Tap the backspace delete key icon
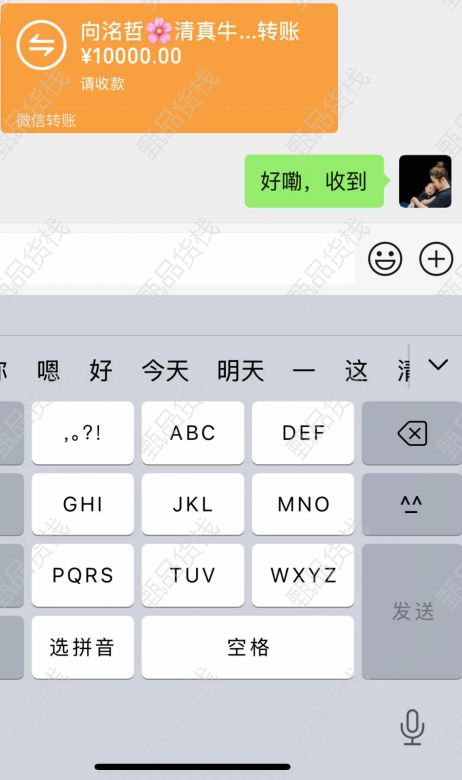 (412, 433)
